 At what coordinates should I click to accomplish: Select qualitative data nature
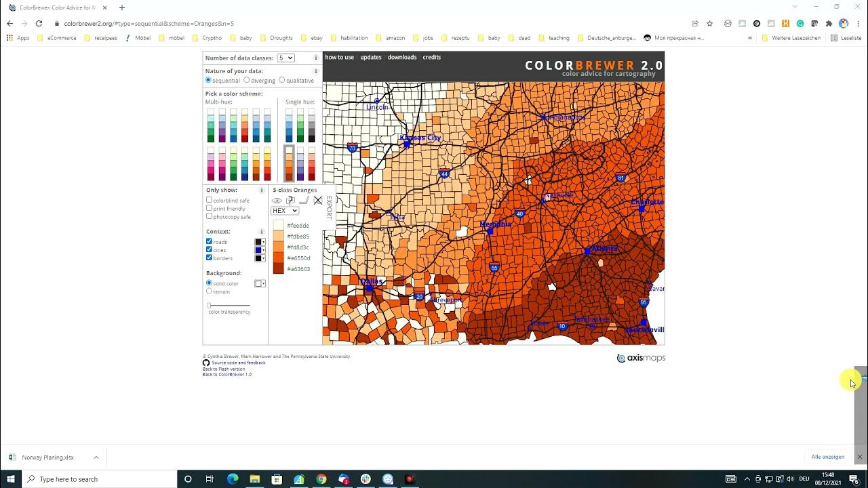tap(282, 80)
